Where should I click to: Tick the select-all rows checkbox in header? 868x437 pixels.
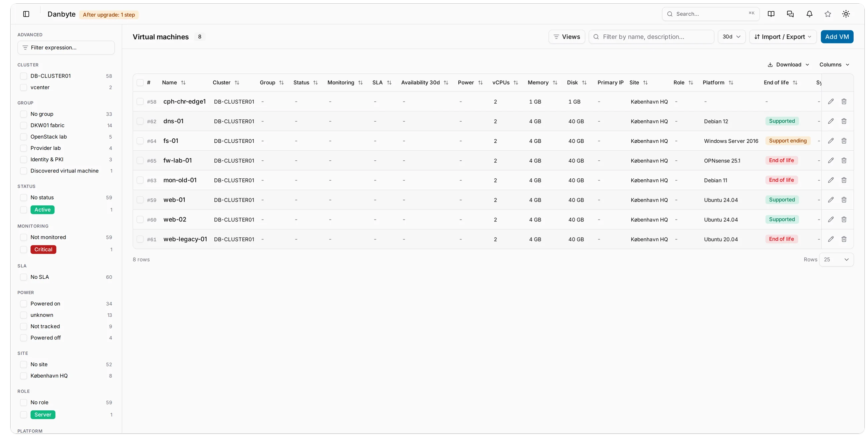(x=140, y=83)
